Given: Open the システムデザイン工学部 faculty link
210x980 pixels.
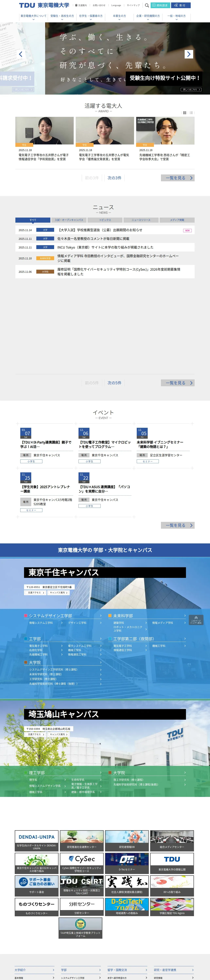Looking at the screenshot, I should (x=63, y=616).
